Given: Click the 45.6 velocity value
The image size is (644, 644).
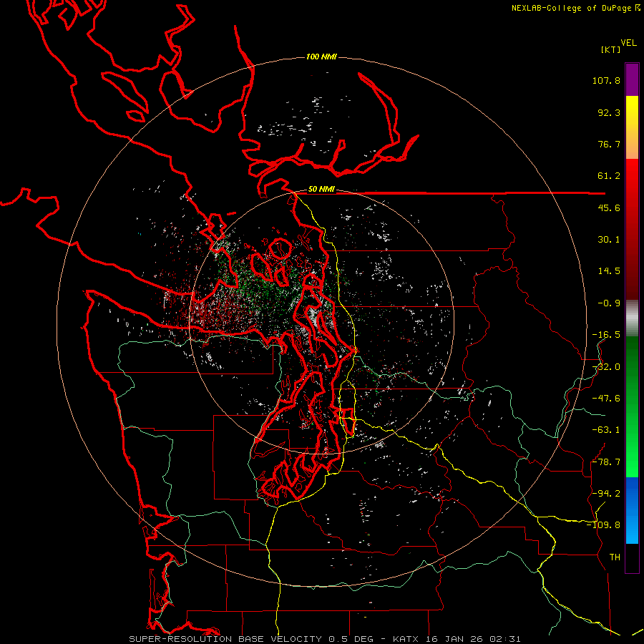Looking at the screenshot, I should (x=609, y=208).
